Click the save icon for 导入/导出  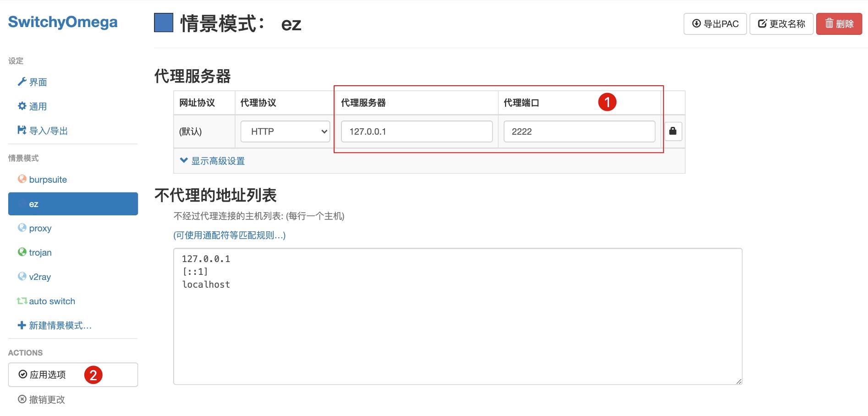[22, 131]
